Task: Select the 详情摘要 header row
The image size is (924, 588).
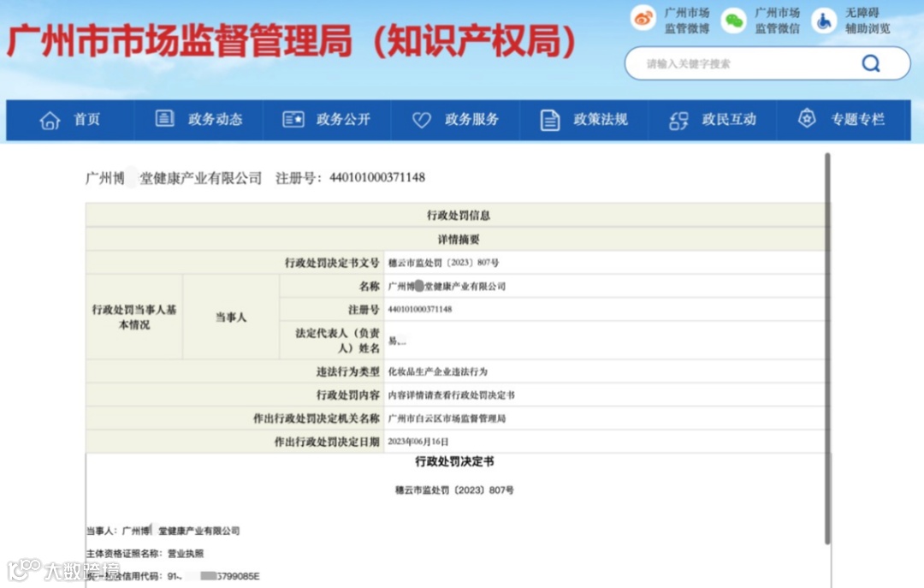Action: click(458, 239)
